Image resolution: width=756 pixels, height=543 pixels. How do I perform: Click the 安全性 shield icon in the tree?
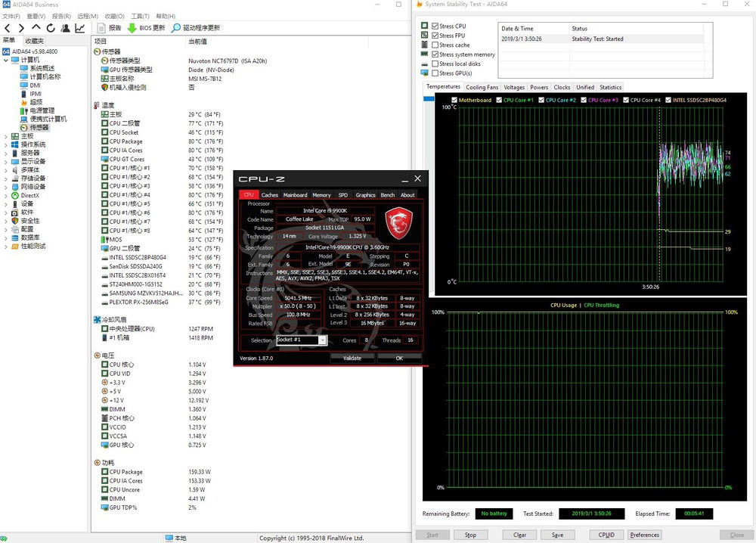click(x=15, y=221)
